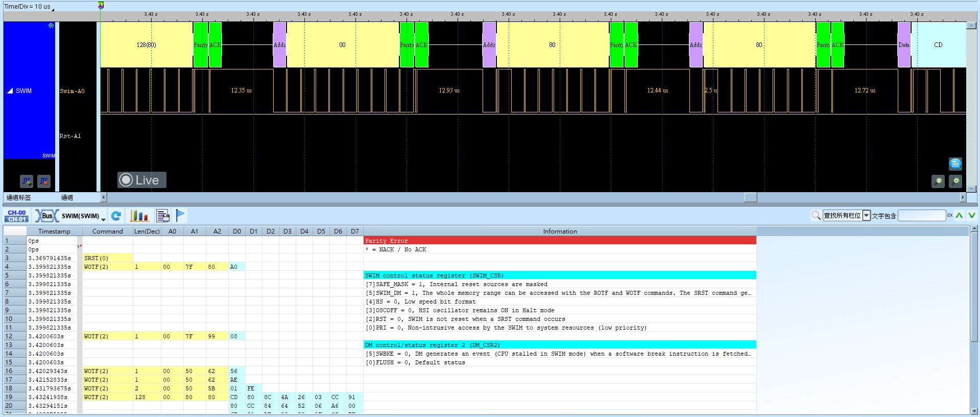Click the Timestamp column header
This screenshot has height=417, width=980.
point(54,231)
